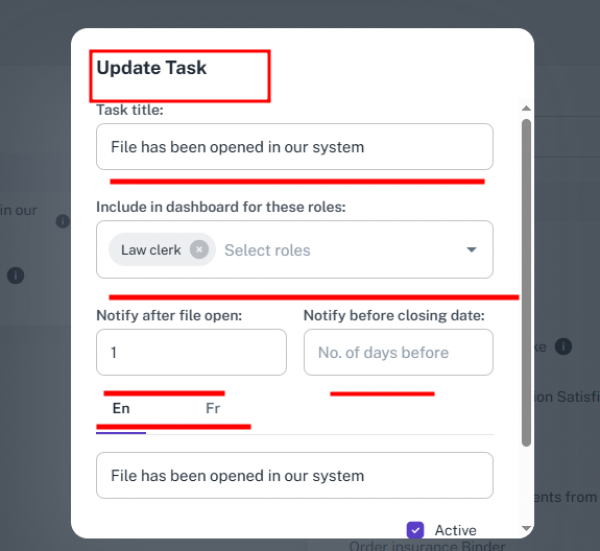This screenshot has width=600, height=551.
Task: Click the lower-left background info icon
Action: tap(17, 275)
